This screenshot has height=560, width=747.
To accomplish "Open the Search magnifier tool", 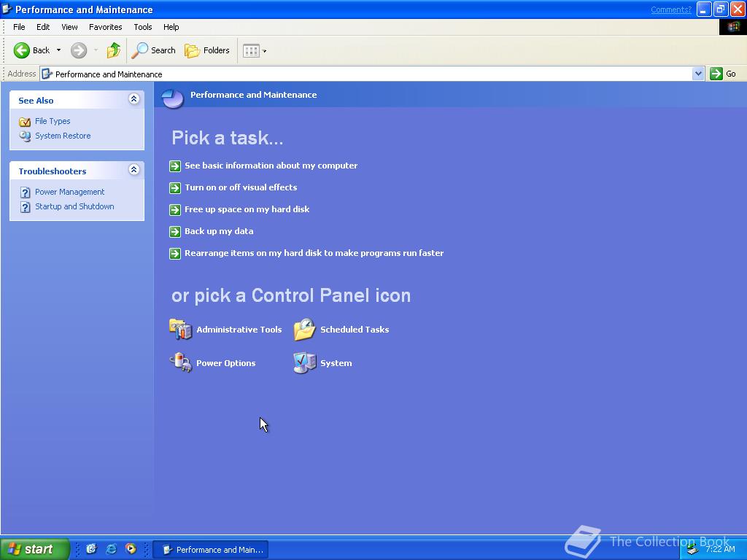I will pyautogui.click(x=139, y=50).
